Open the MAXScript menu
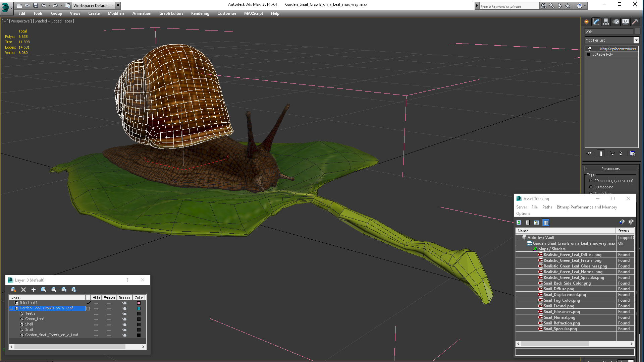The height and width of the screenshot is (362, 644). point(253,13)
